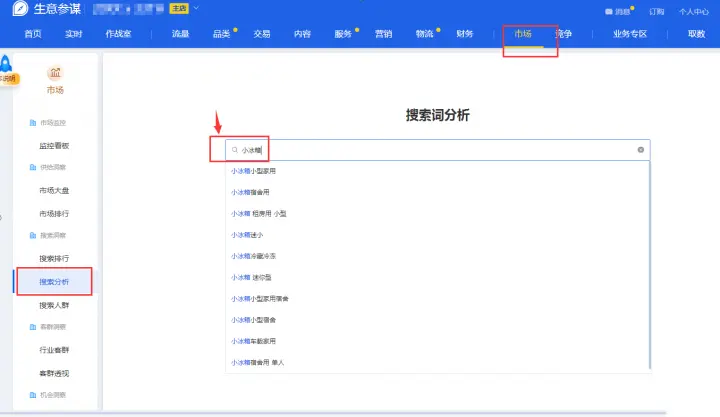This screenshot has height=417, width=720.
Task: Click the 市场 shop icon in sidebar
Action: click(x=55, y=74)
